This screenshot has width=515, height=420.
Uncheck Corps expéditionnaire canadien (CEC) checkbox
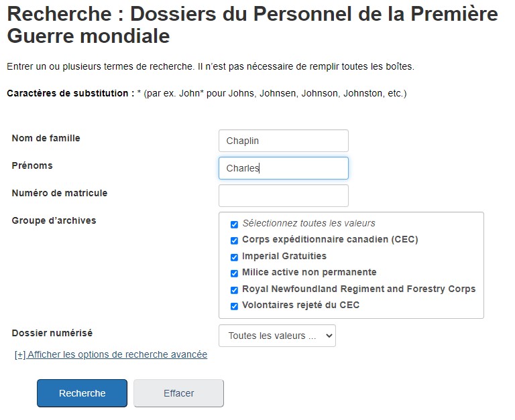click(235, 240)
